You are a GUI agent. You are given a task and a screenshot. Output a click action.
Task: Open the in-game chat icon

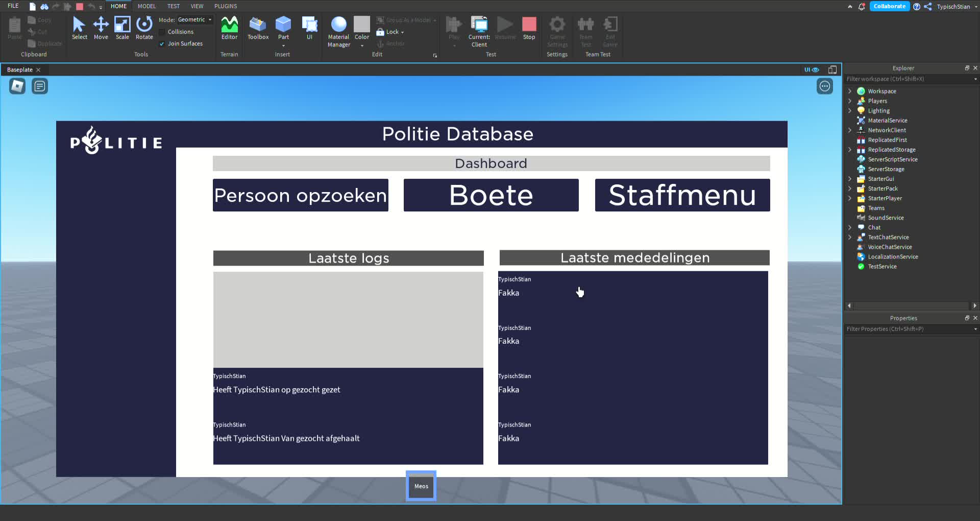(40, 86)
